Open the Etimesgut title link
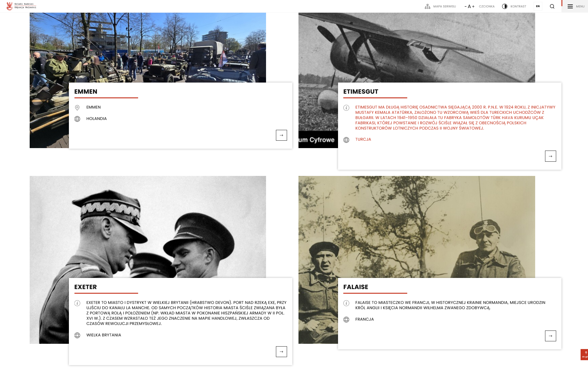588x371 pixels. tap(361, 92)
